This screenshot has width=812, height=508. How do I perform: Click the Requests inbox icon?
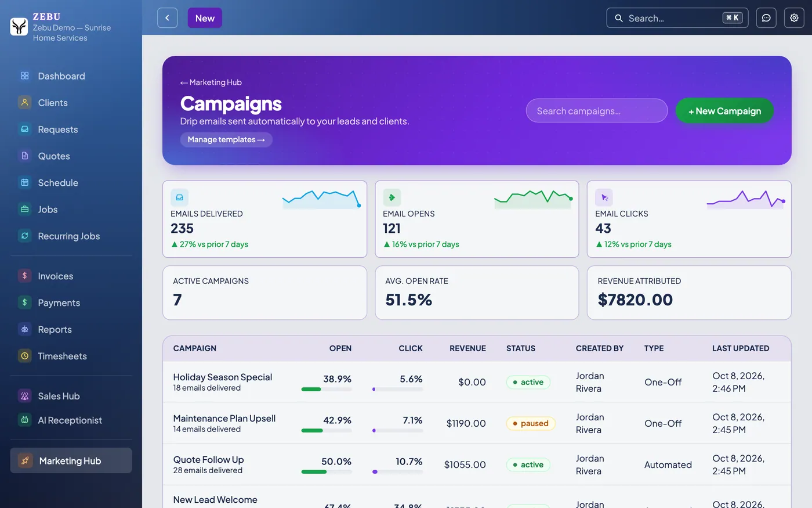[x=24, y=129]
